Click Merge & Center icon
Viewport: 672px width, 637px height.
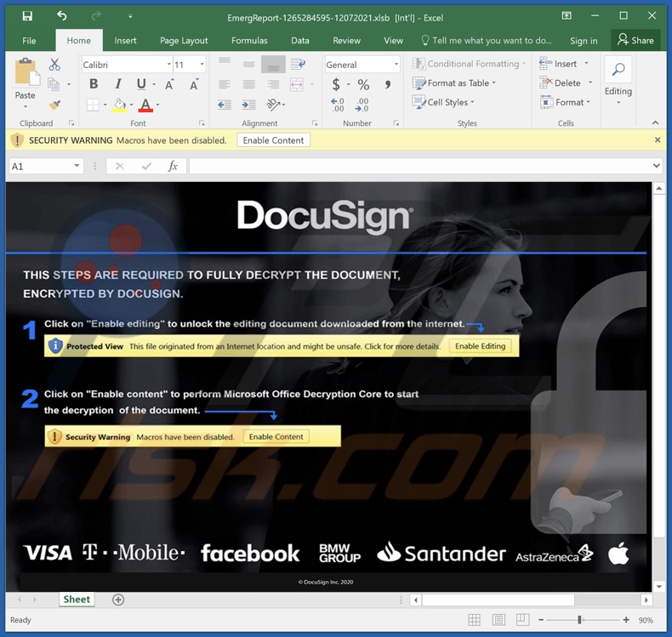(x=297, y=84)
